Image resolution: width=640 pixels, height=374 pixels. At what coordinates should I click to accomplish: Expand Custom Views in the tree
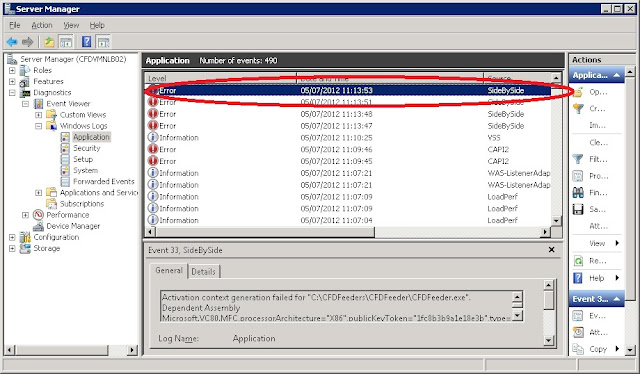tap(38, 115)
